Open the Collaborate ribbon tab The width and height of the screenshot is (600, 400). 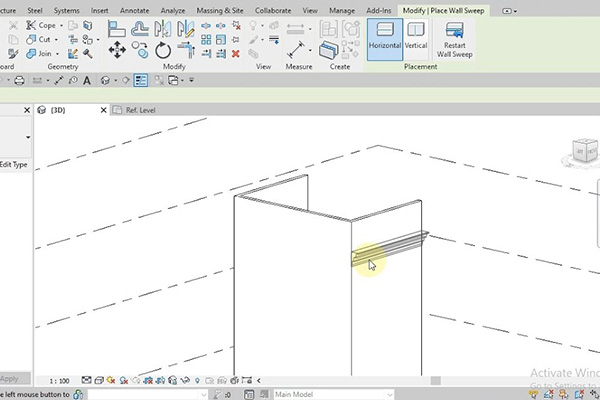[x=273, y=11]
